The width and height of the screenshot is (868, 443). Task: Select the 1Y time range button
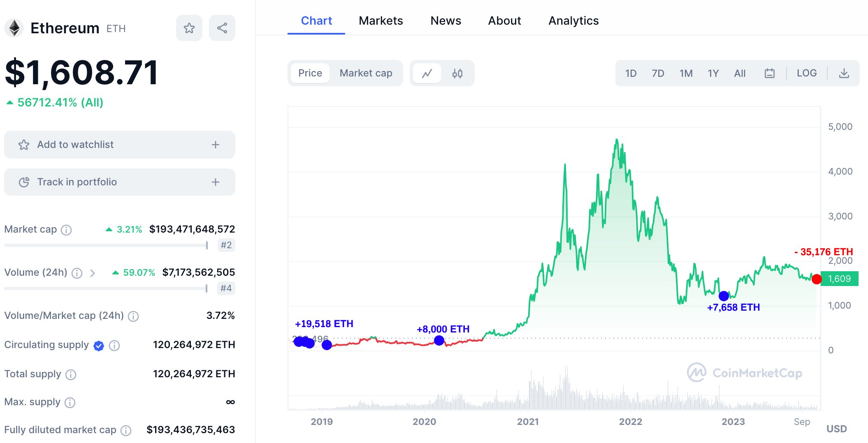713,73
